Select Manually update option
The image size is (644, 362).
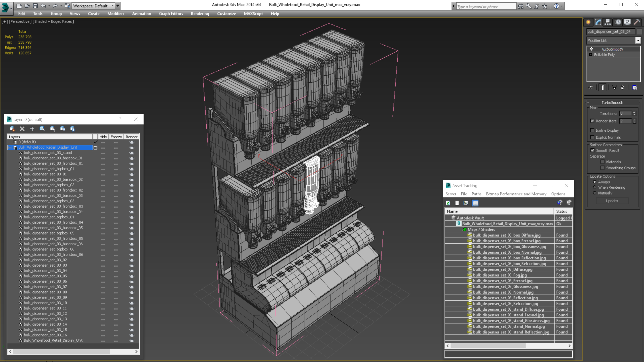595,193
